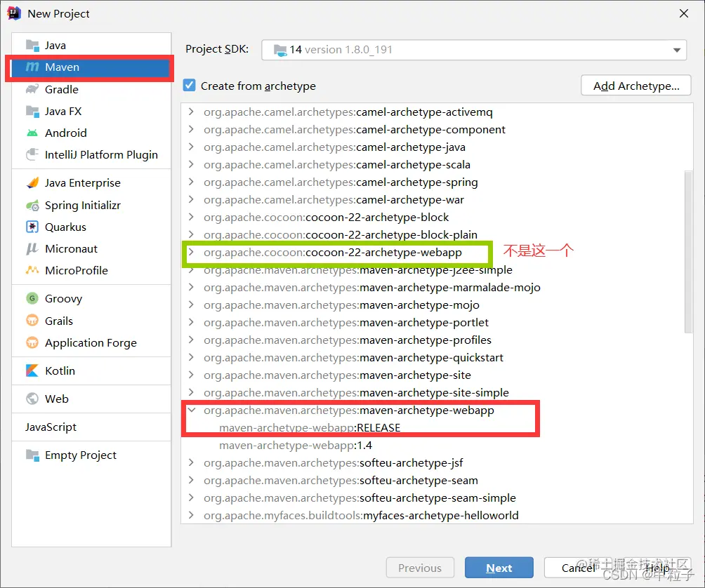
Task: Expand the camel-archetype-component node
Action: tap(191, 129)
